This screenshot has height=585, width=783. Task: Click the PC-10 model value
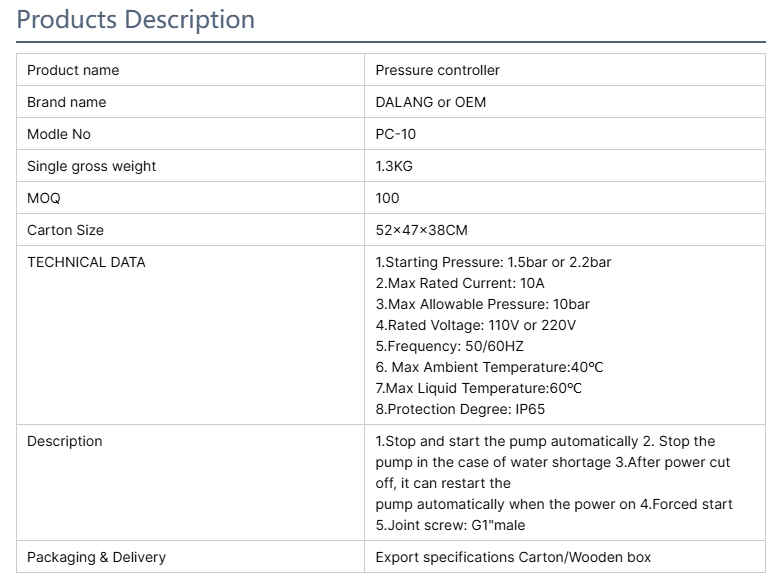(395, 134)
